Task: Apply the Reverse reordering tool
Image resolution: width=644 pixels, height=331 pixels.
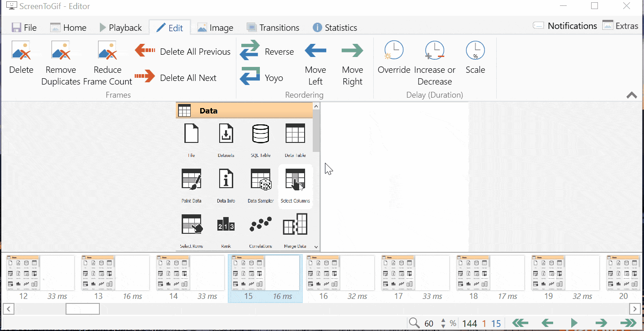Action: click(x=267, y=51)
